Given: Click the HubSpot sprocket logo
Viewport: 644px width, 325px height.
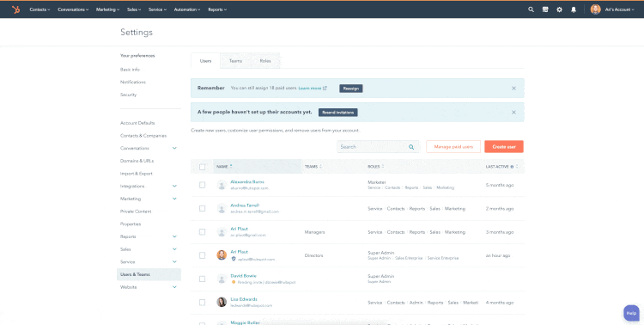Looking at the screenshot, I should (15, 9).
